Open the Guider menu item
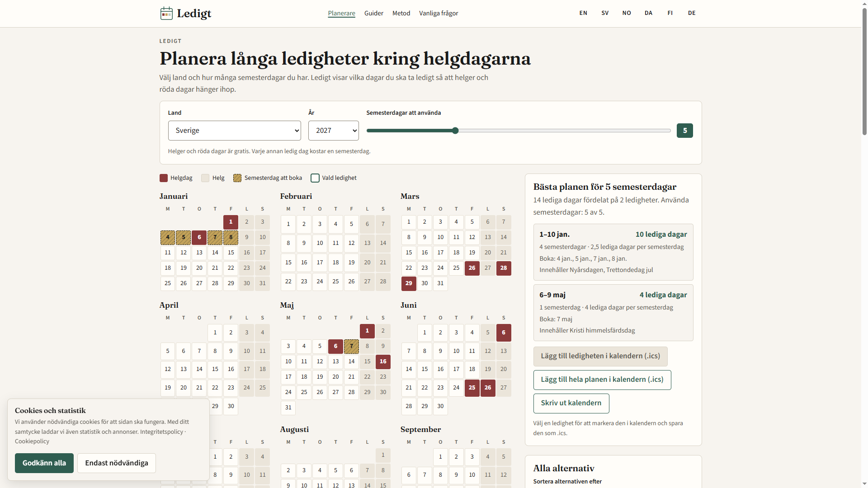 point(373,13)
